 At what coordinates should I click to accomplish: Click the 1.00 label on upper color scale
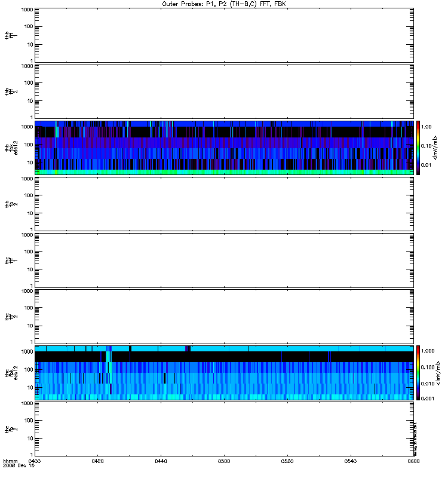click(426, 127)
